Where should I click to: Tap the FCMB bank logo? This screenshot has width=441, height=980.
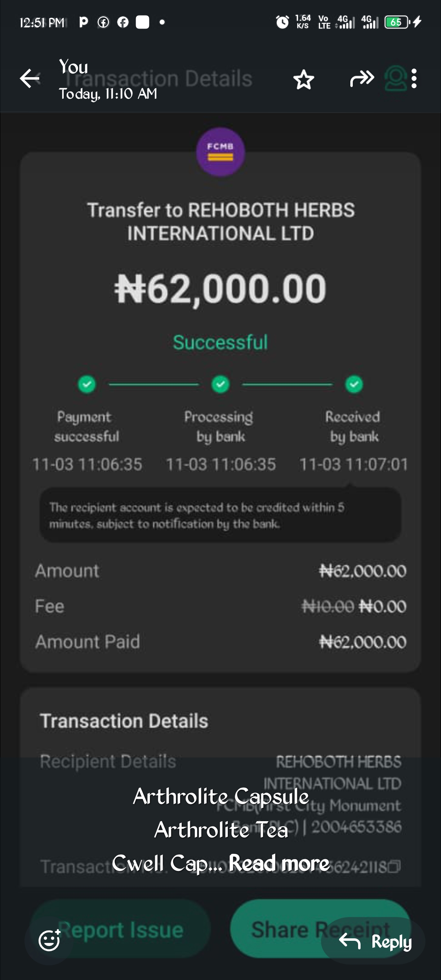[220, 152]
